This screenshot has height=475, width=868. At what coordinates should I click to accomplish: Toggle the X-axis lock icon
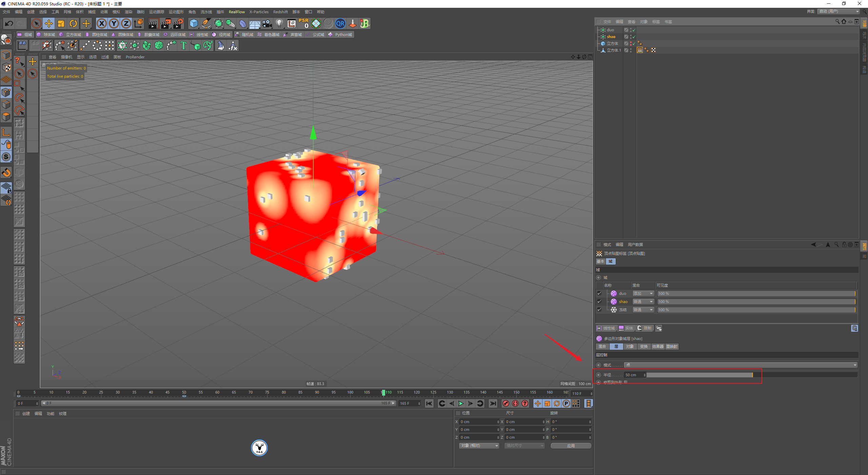[x=101, y=23]
